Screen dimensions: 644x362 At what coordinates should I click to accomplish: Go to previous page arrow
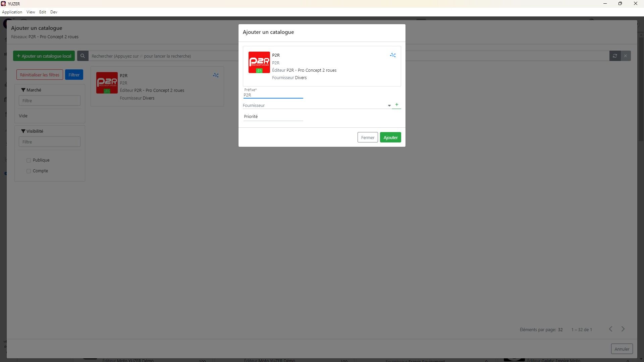tap(610, 329)
